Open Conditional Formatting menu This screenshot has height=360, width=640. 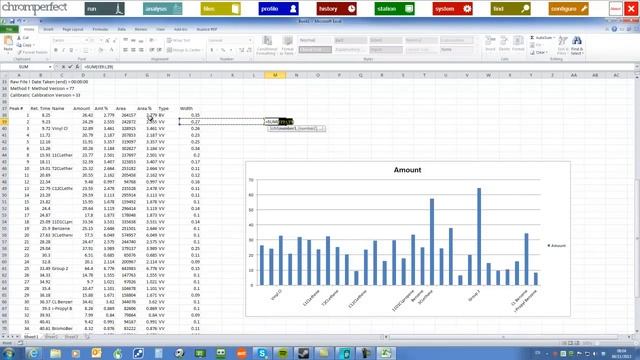267,45
